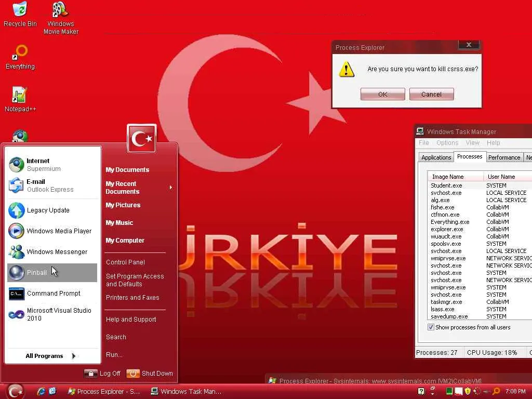The height and width of the screenshot is (399, 532).
Task: Click the crescent Start button on taskbar
Action: coord(16,391)
